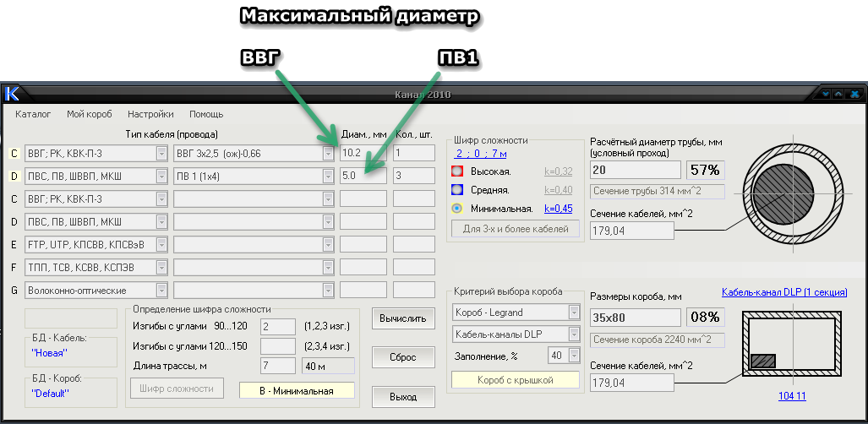Click the Вычислить button
Screen dimensions: 868x424
(403, 318)
